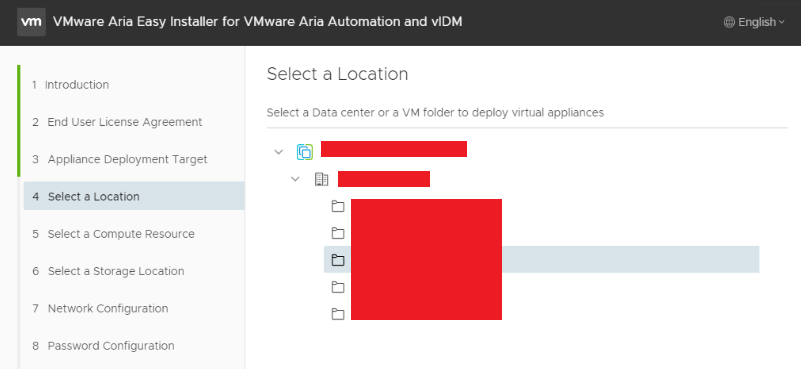Click the last VM folder icon
Viewport: 801px width, 369px height.
pyautogui.click(x=338, y=314)
